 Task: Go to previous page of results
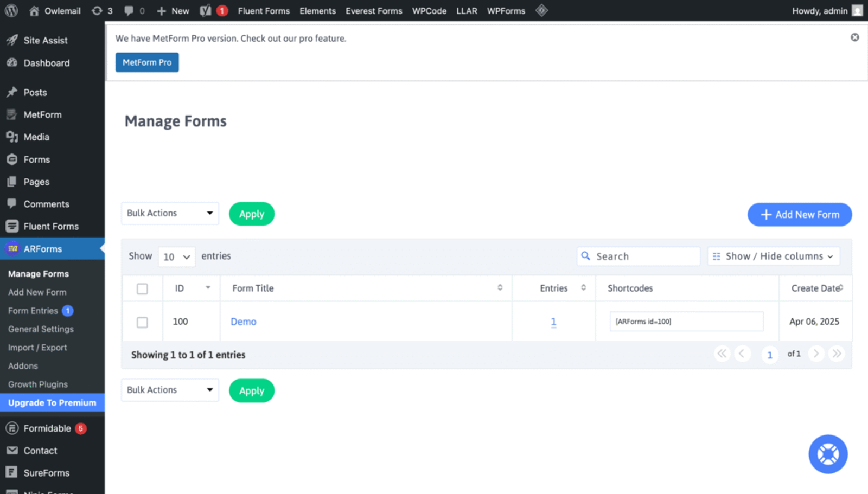click(742, 354)
